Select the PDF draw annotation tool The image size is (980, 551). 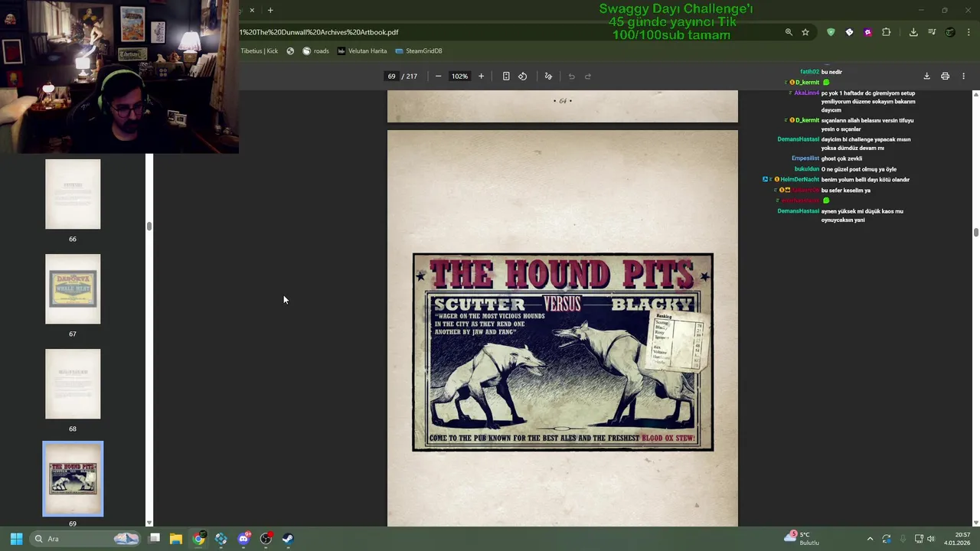tap(548, 76)
